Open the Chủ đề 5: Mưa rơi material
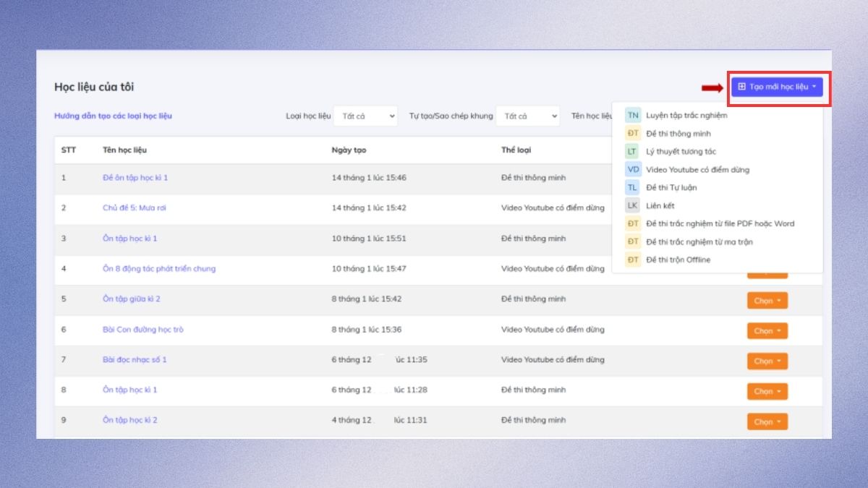 point(135,207)
